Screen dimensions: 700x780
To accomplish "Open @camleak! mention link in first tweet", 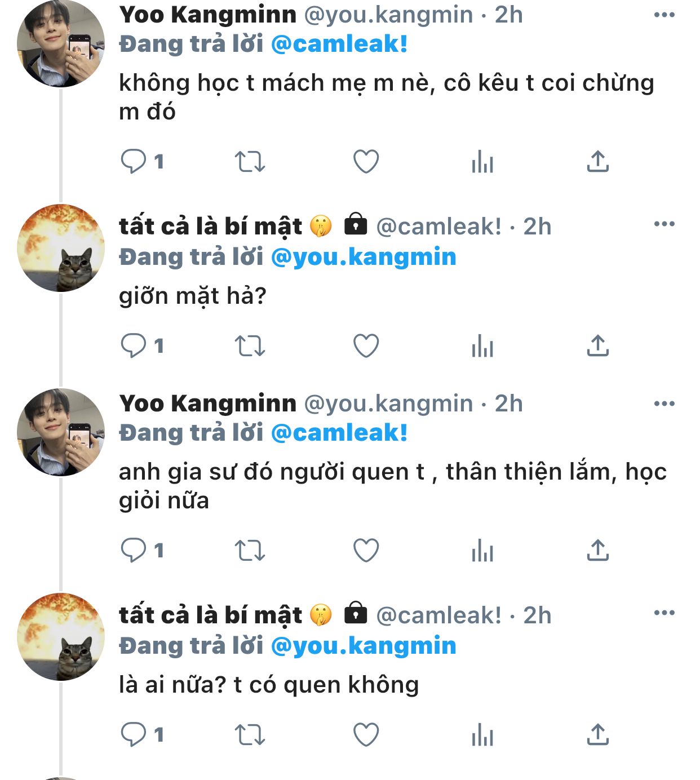I will (x=339, y=45).
